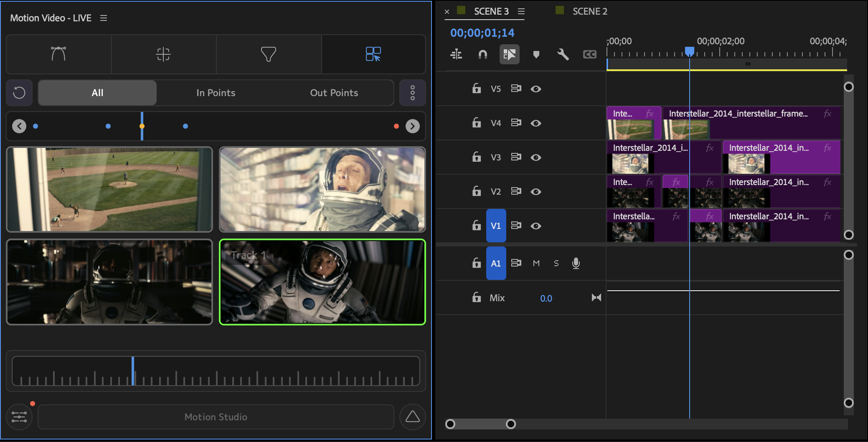Open timeline display settings wrench
The height and width of the screenshot is (442, 868).
(x=563, y=54)
